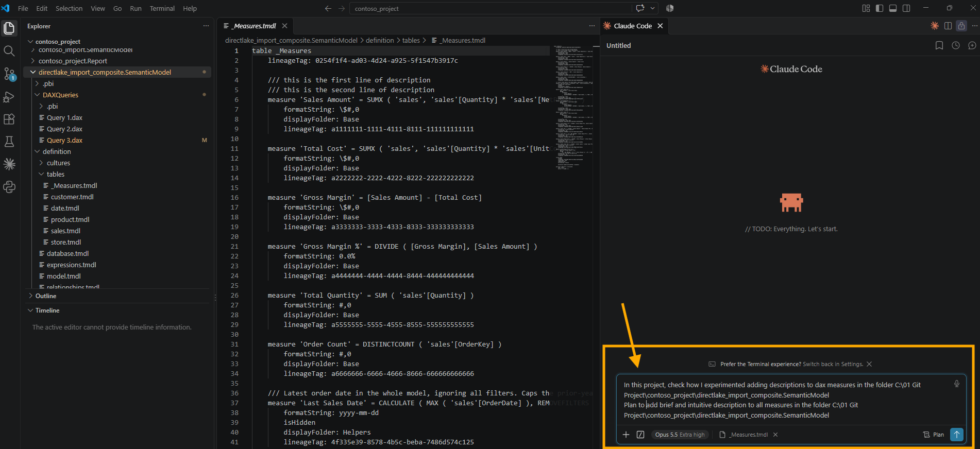980x449 pixels.
Task: Split the Claude Code editor
Action: (948, 26)
